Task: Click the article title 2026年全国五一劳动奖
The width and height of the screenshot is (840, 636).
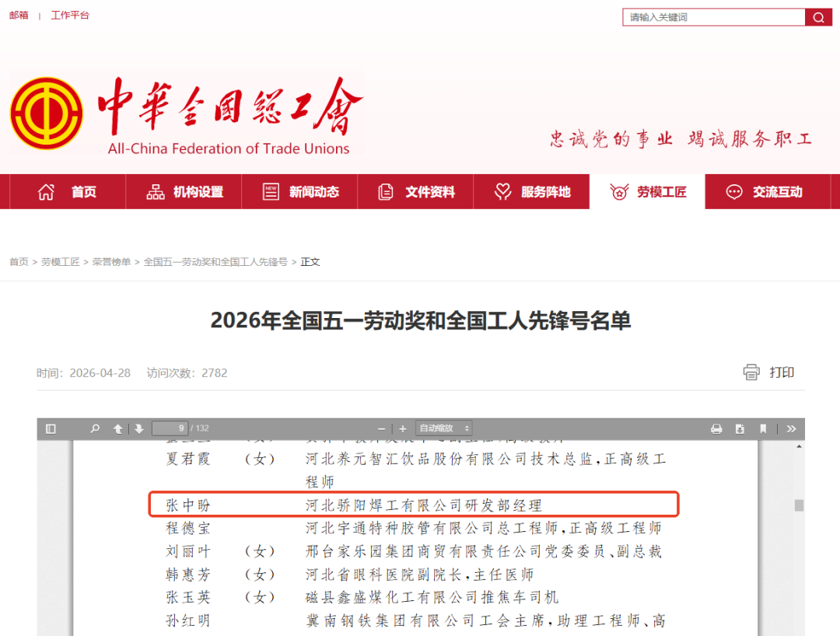Action: click(421, 320)
